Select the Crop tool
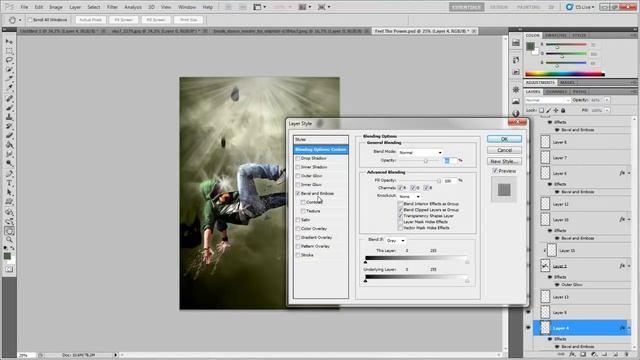 click(9, 78)
